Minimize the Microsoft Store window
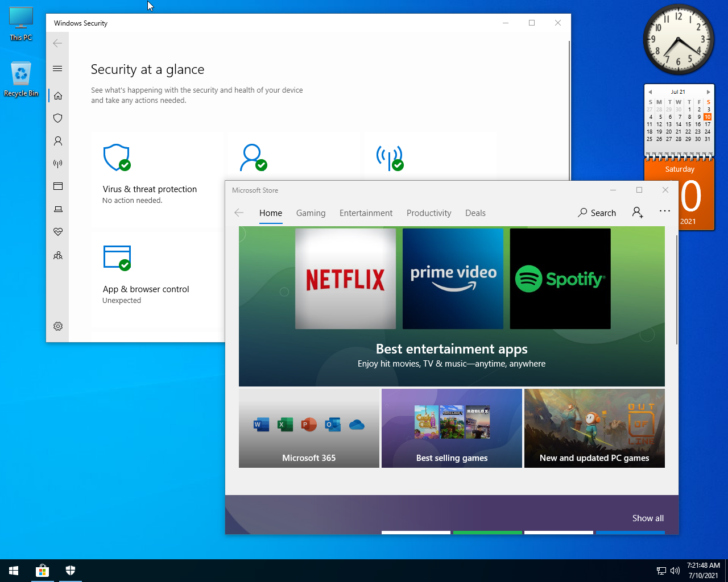The width and height of the screenshot is (728, 582). point(613,190)
